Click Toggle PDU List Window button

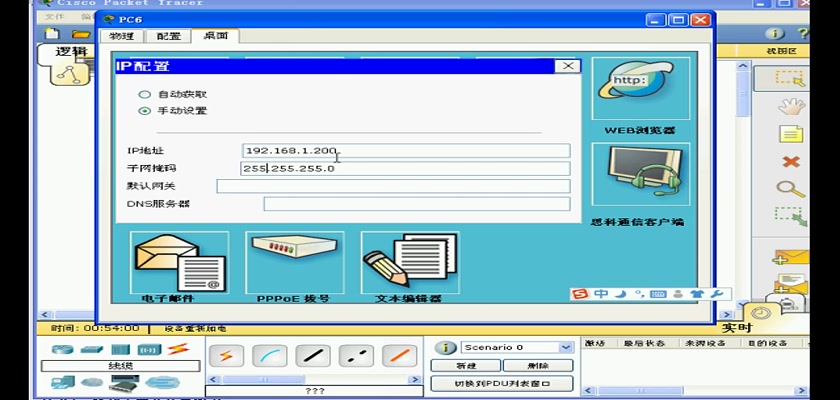coord(502,384)
